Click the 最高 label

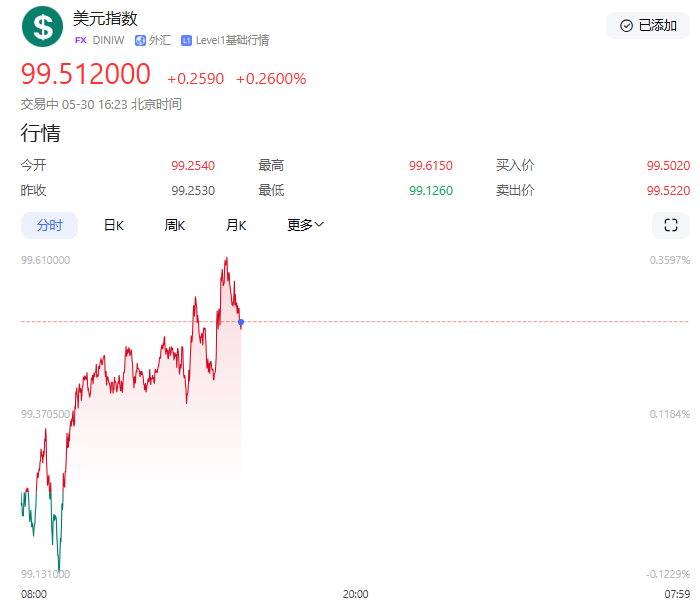pyautogui.click(x=271, y=165)
